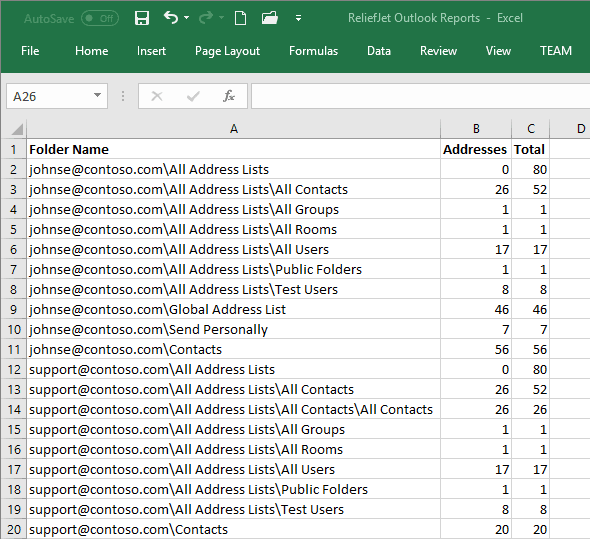Click the formula bar Enter checkmark icon
Viewport: 590px width, 539px height.
pos(193,96)
